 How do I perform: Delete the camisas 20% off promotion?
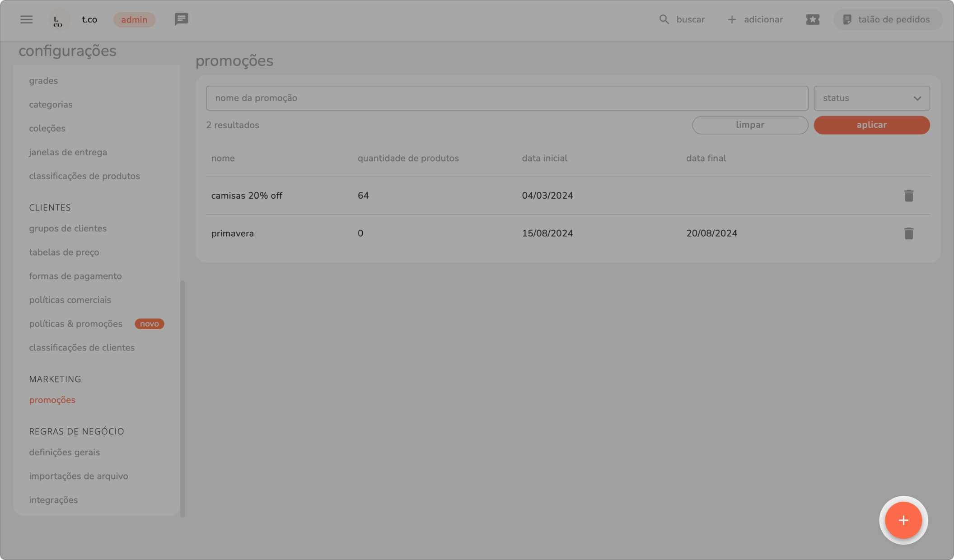coord(908,196)
